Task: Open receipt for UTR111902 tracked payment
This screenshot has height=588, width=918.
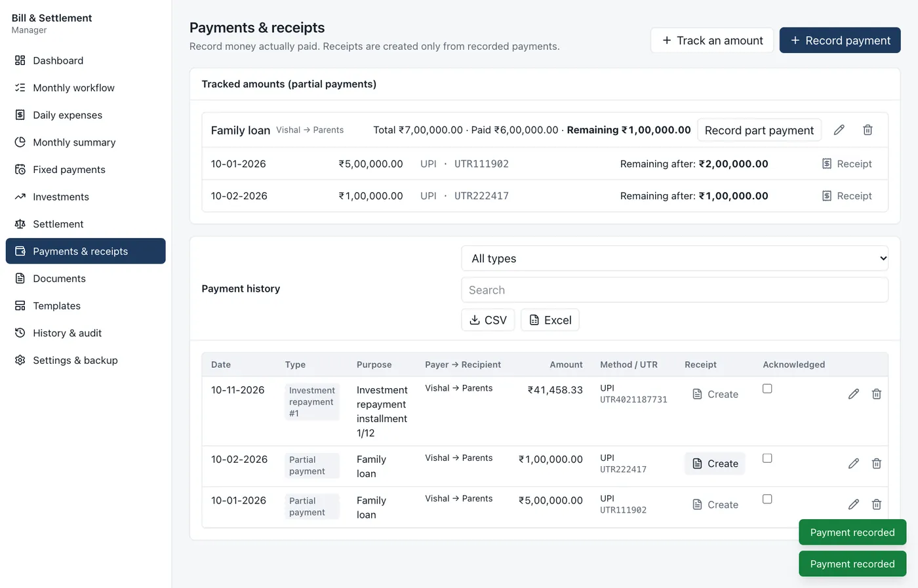Action: tap(847, 164)
